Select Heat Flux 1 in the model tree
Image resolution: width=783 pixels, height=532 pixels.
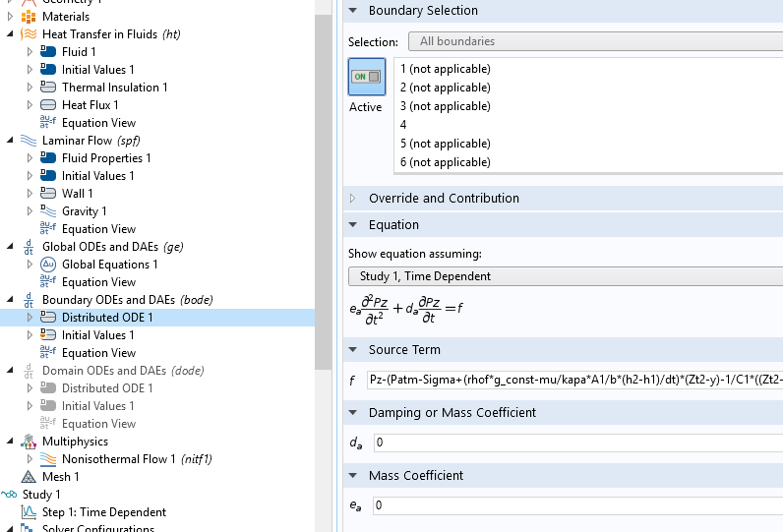[x=90, y=105]
